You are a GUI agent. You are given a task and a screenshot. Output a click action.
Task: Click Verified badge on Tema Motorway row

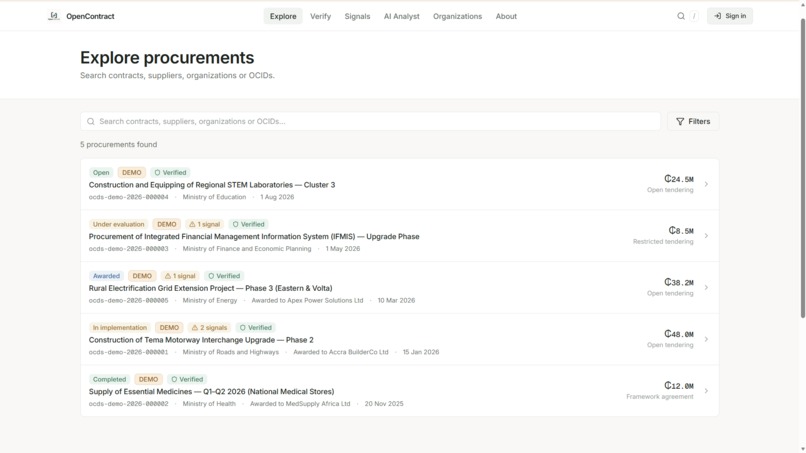[x=255, y=328]
